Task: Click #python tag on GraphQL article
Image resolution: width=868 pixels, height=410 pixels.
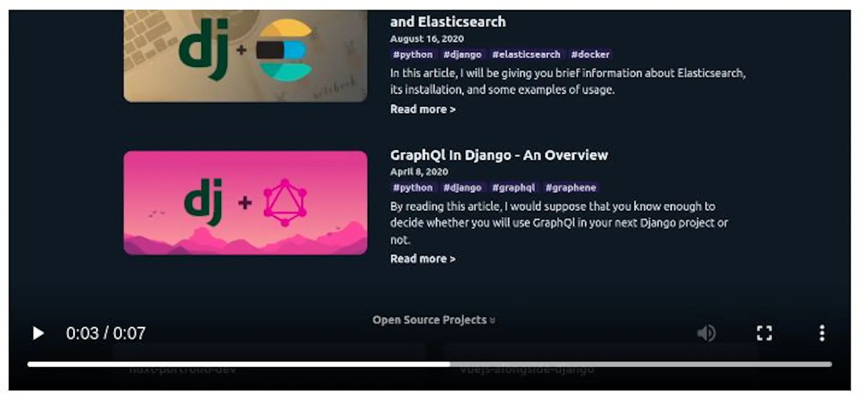Action: [x=413, y=188]
